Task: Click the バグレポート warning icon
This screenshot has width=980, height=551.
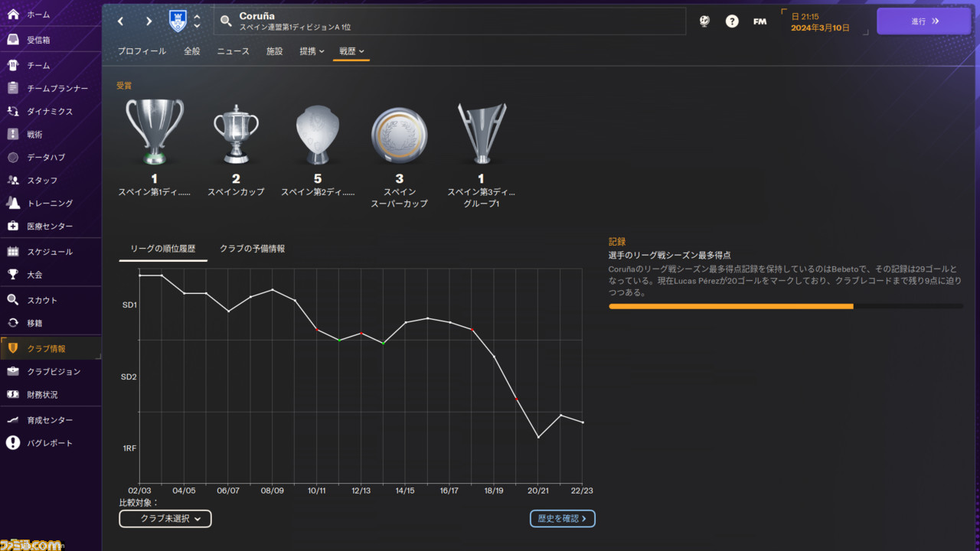Action: (13, 443)
